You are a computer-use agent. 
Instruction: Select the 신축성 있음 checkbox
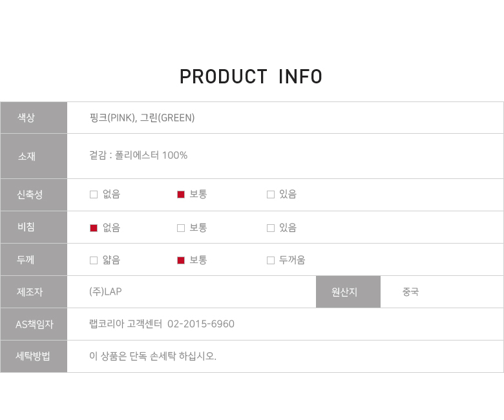pyautogui.click(x=271, y=194)
